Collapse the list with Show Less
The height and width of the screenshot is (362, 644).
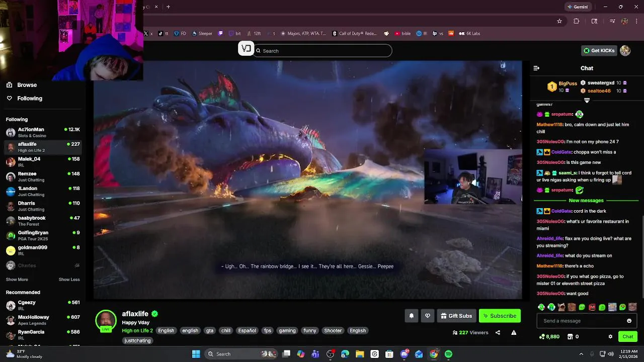point(69,280)
